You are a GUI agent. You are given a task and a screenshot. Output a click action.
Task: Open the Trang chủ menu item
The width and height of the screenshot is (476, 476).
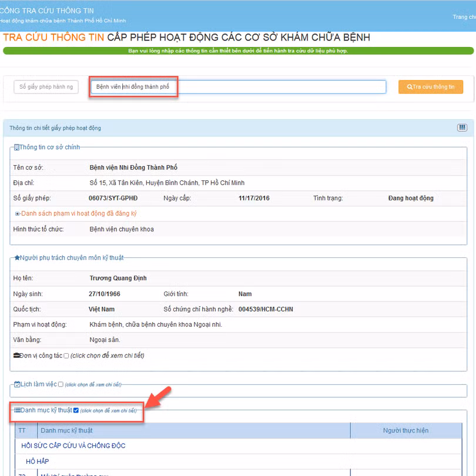pos(464,17)
